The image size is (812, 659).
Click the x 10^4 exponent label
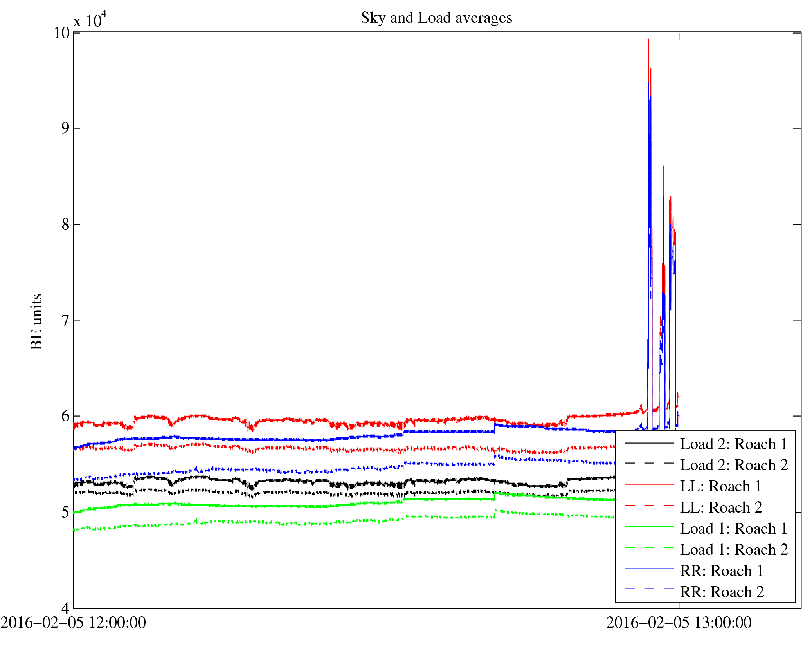click(x=90, y=20)
